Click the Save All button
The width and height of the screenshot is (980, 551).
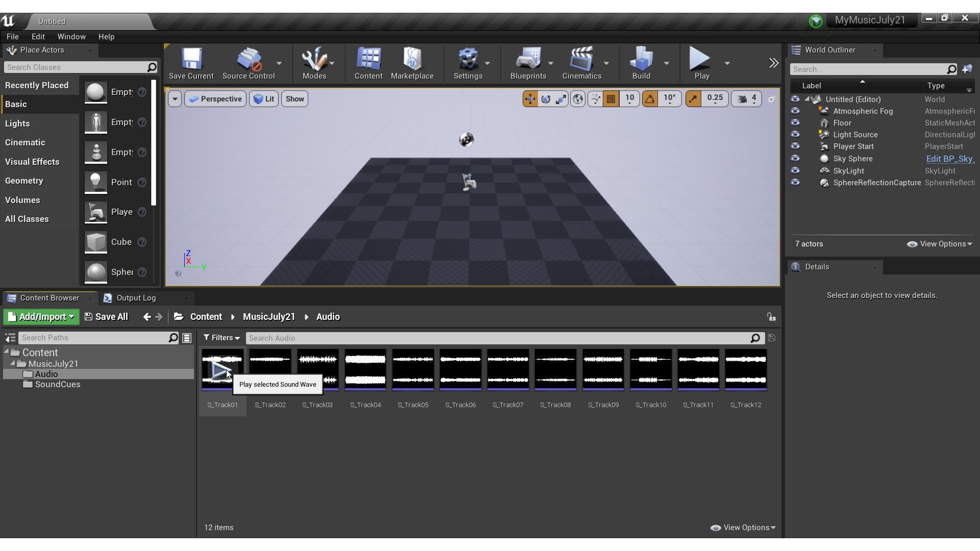[x=106, y=317]
